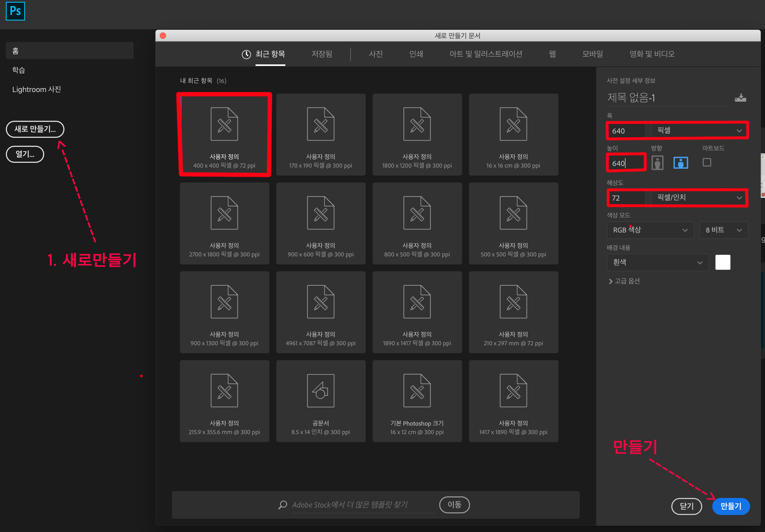765x532 pixels.
Task: Select the 기본 Photoshop 크기 preset icon
Action: (x=417, y=390)
